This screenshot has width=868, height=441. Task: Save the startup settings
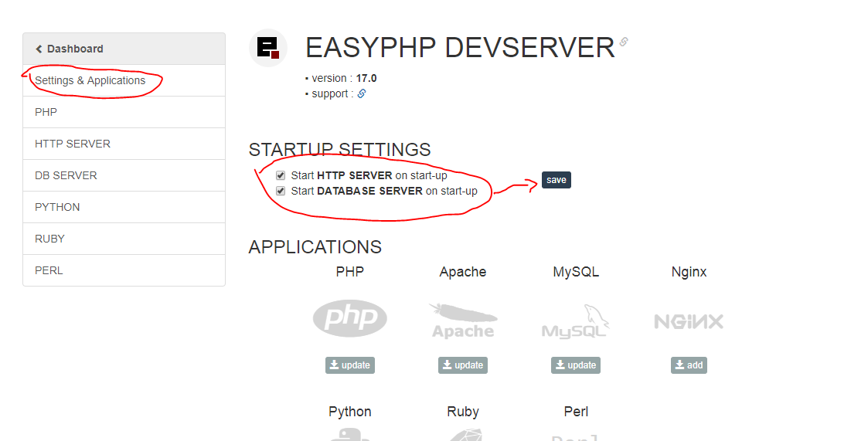tap(557, 180)
